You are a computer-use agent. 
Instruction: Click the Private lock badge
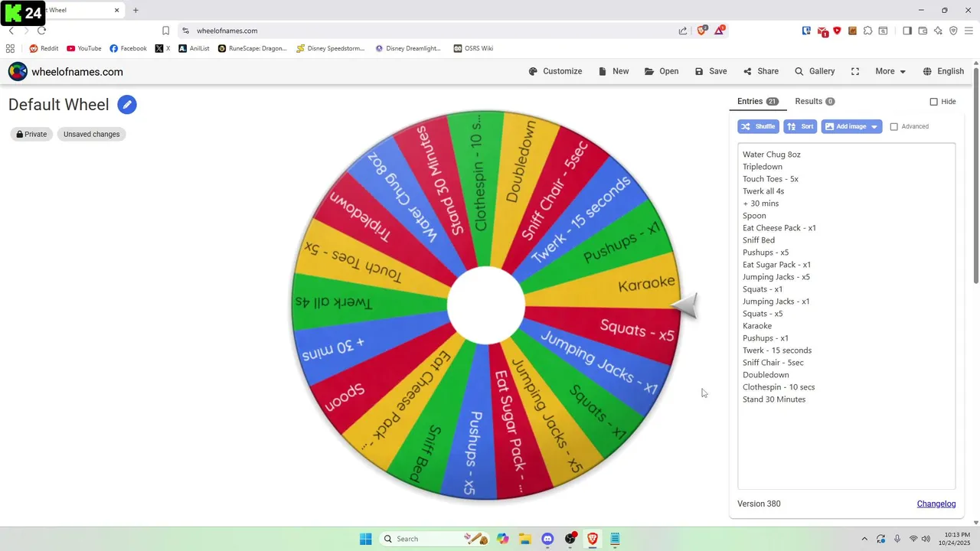coord(31,134)
